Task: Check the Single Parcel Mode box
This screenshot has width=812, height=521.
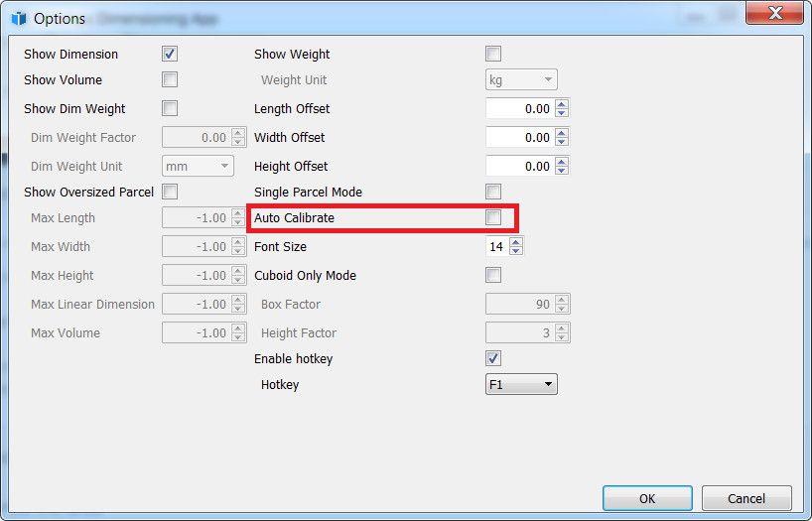Action: 493,192
